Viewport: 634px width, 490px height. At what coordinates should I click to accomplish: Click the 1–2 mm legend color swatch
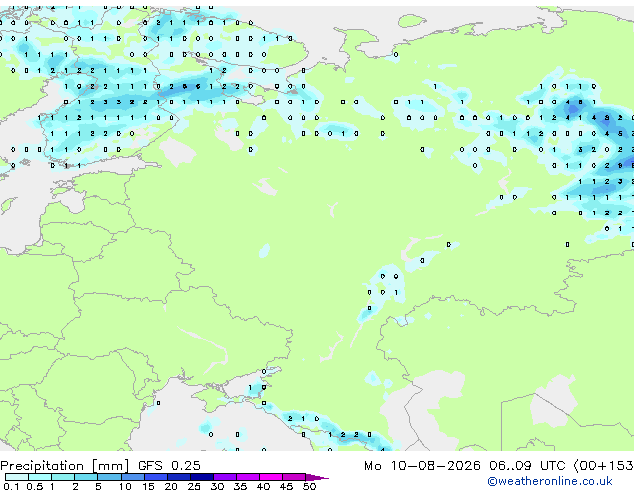click(63, 477)
